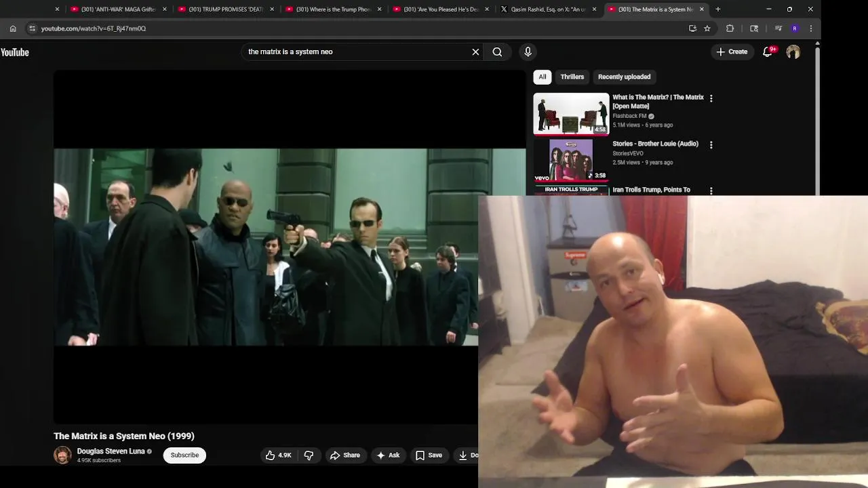Open the Douglas Steven Luna channel name link
Image resolution: width=868 pixels, height=488 pixels.
(x=111, y=451)
